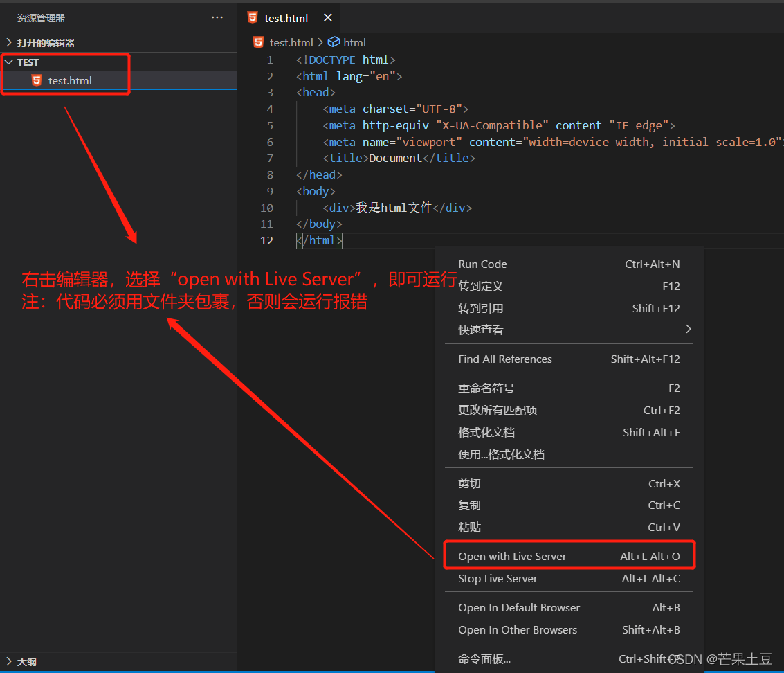Choose Open In Default Browser

point(569,607)
